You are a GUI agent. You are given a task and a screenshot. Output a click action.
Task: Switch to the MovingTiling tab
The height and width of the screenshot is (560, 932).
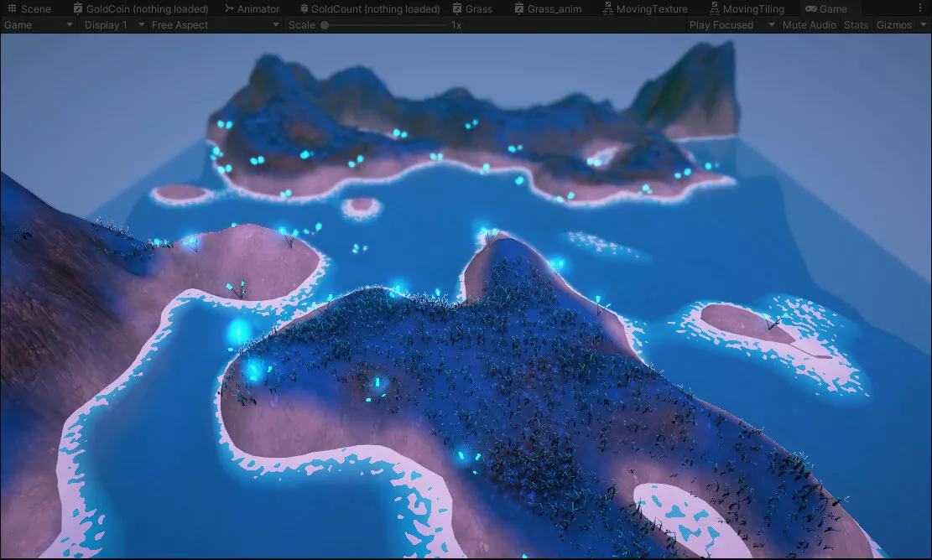752,9
